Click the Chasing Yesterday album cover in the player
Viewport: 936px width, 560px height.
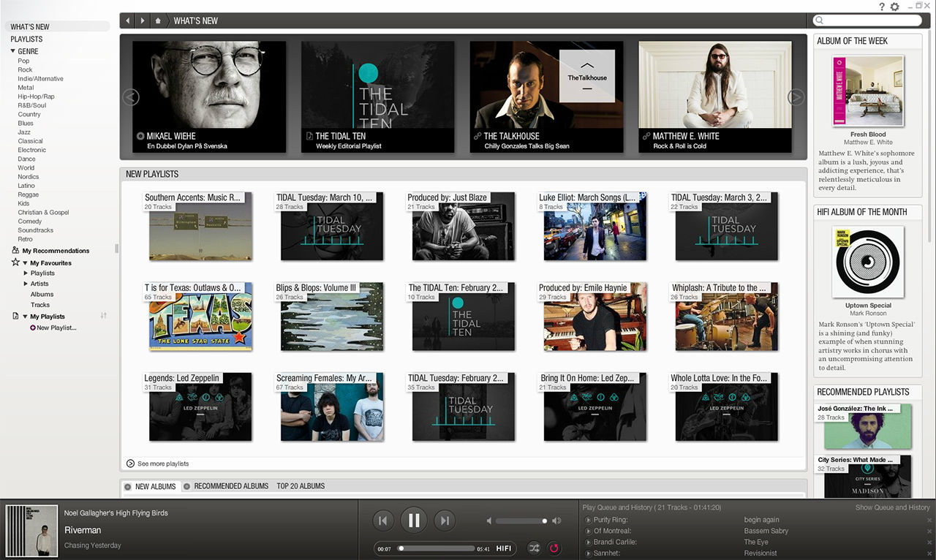click(x=31, y=531)
